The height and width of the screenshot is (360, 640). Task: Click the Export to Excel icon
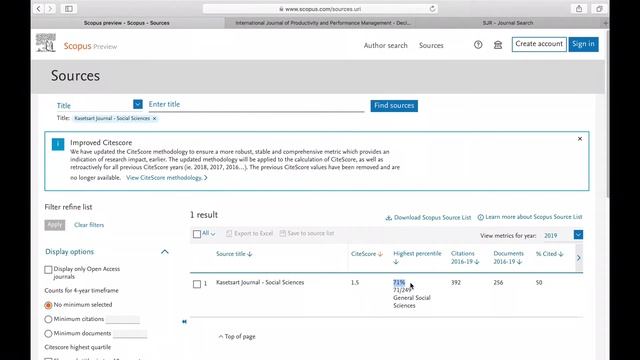229,233
